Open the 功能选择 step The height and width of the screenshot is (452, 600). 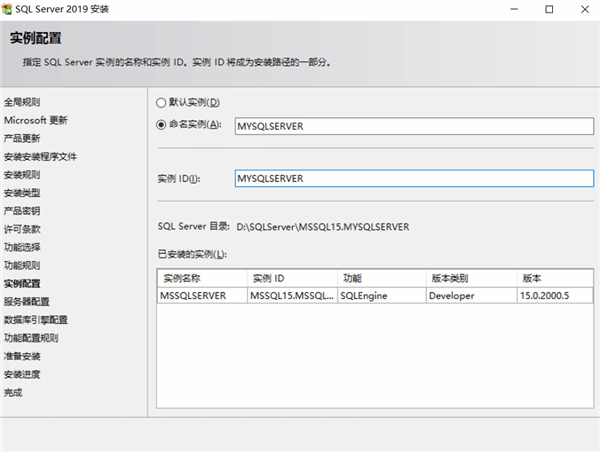[x=22, y=247]
